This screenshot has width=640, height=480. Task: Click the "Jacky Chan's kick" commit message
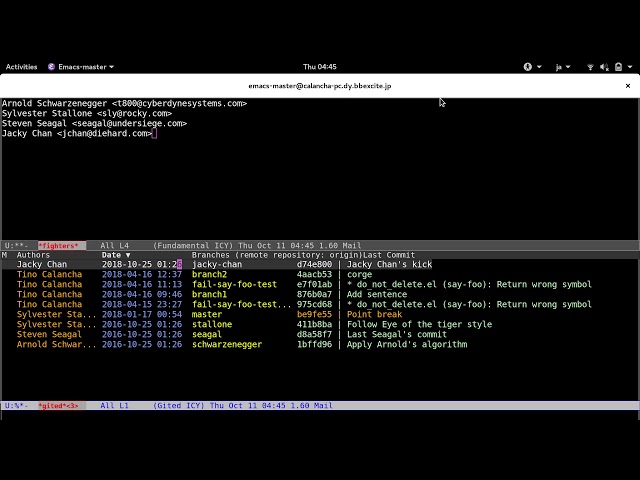(x=389, y=264)
